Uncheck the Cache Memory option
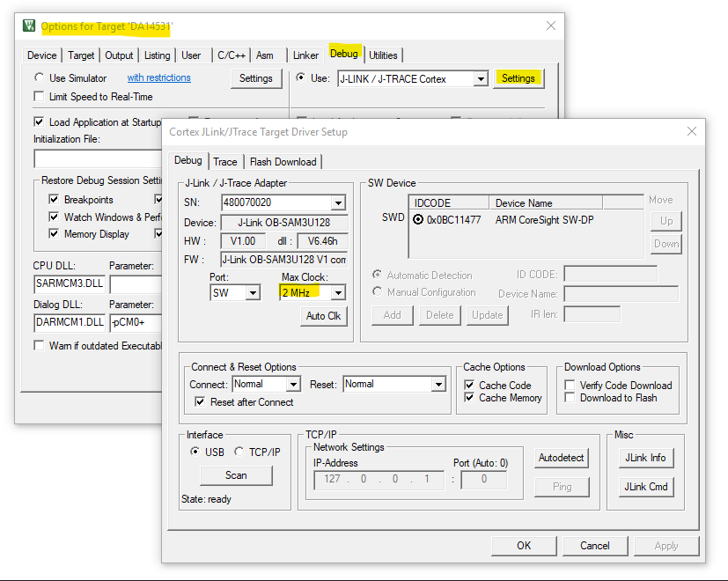 [469, 398]
